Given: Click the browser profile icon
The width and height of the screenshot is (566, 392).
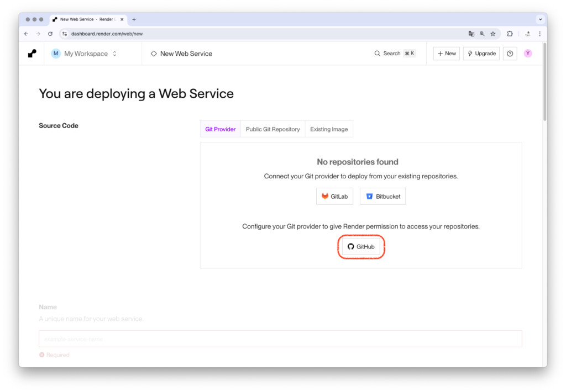Looking at the screenshot, I should [528, 34].
